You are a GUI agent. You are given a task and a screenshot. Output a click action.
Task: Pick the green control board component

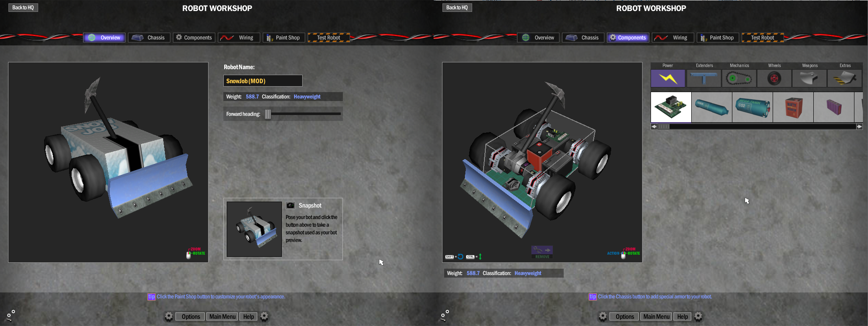coord(671,107)
